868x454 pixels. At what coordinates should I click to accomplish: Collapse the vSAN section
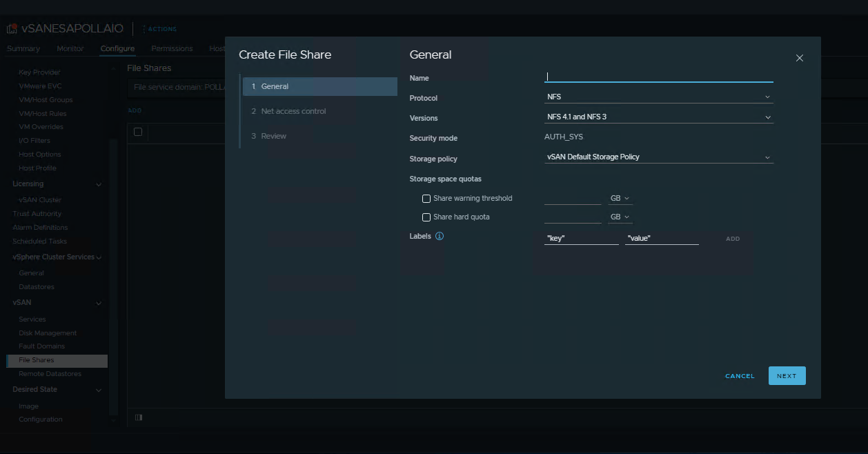pyautogui.click(x=99, y=303)
